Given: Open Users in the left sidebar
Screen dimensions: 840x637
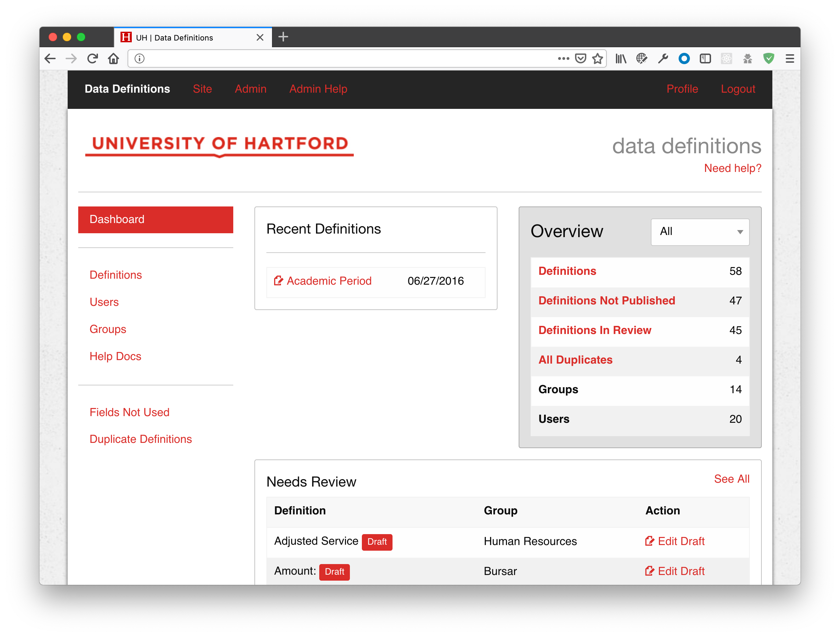Looking at the screenshot, I should tap(104, 302).
